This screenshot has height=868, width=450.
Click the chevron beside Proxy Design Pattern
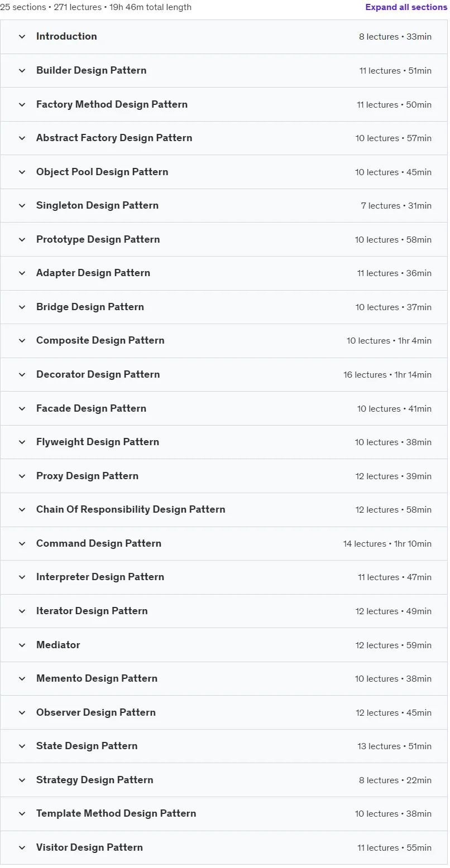(x=22, y=476)
